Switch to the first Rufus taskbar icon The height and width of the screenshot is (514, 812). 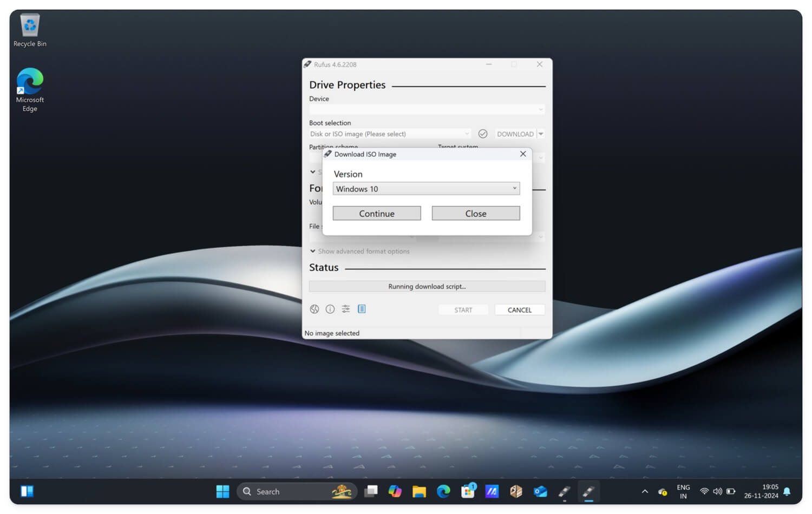click(x=564, y=491)
